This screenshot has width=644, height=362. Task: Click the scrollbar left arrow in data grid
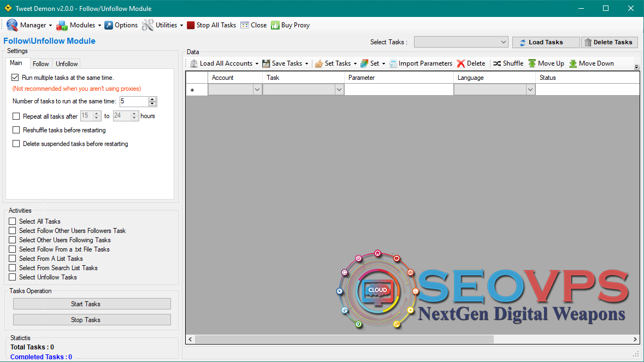tap(190, 340)
